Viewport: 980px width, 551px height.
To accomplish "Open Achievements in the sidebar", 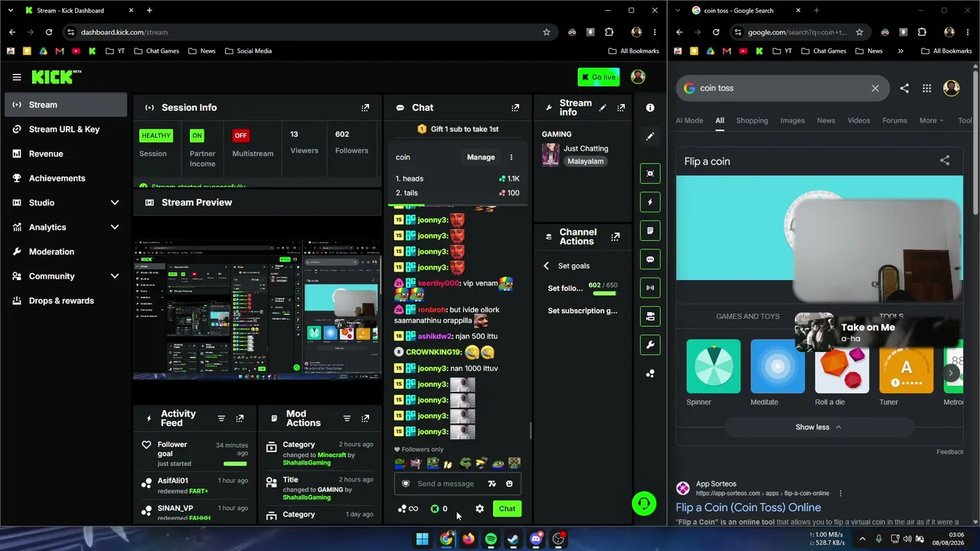I will [x=66, y=178].
